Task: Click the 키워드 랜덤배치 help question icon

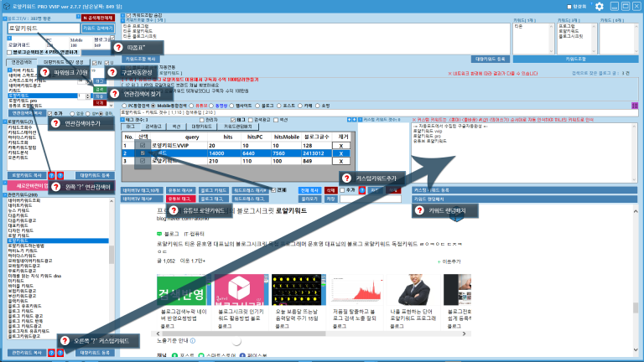Action: (418, 209)
